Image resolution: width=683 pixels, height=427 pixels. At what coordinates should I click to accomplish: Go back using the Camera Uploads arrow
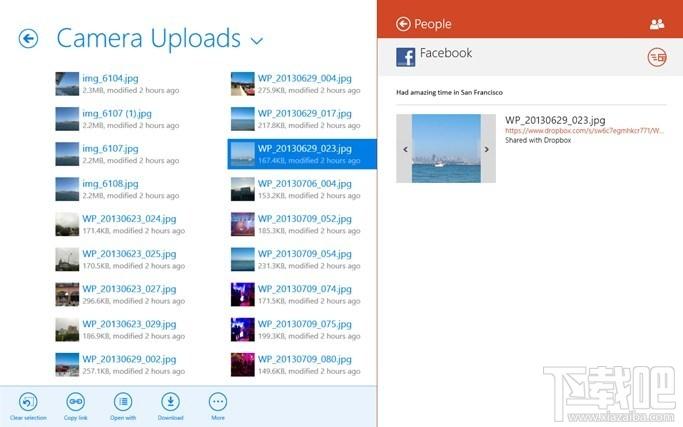tap(28, 39)
